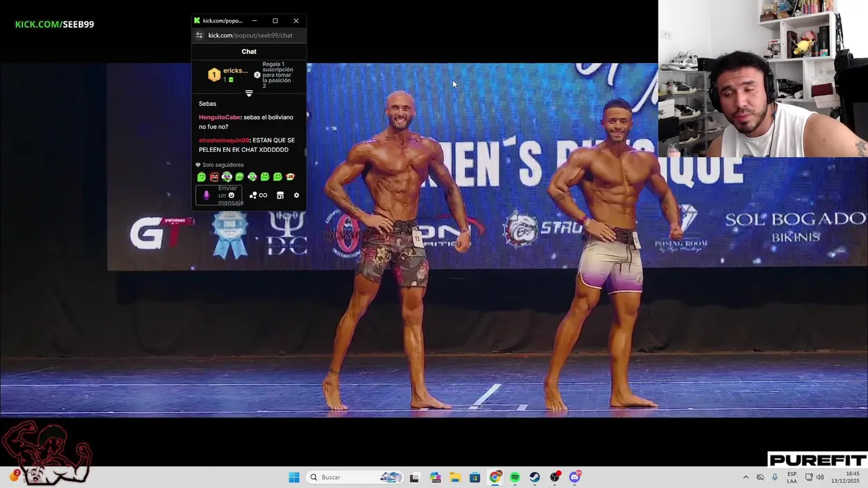Click the Kick site settings icon in address bar
The height and width of the screenshot is (488, 868).
pyautogui.click(x=199, y=35)
